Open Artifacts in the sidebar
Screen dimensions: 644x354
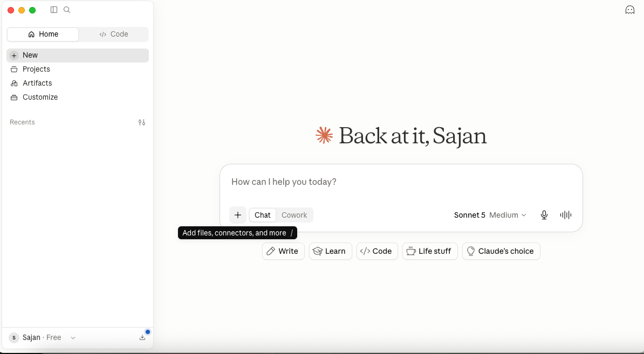pyautogui.click(x=78, y=84)
